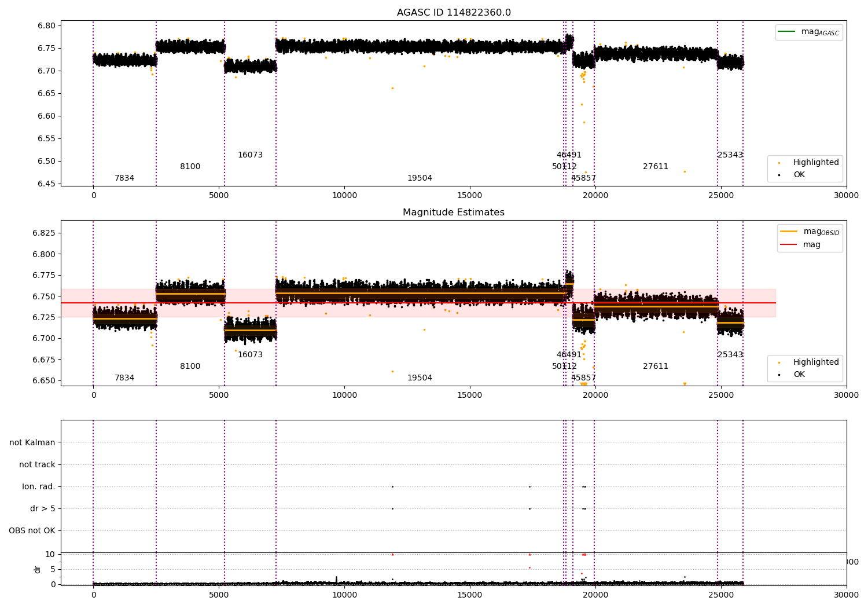The image size is (868, 608).
Task: Click the 6.60 y-axis tick label
Action: (x=46, y=116)
